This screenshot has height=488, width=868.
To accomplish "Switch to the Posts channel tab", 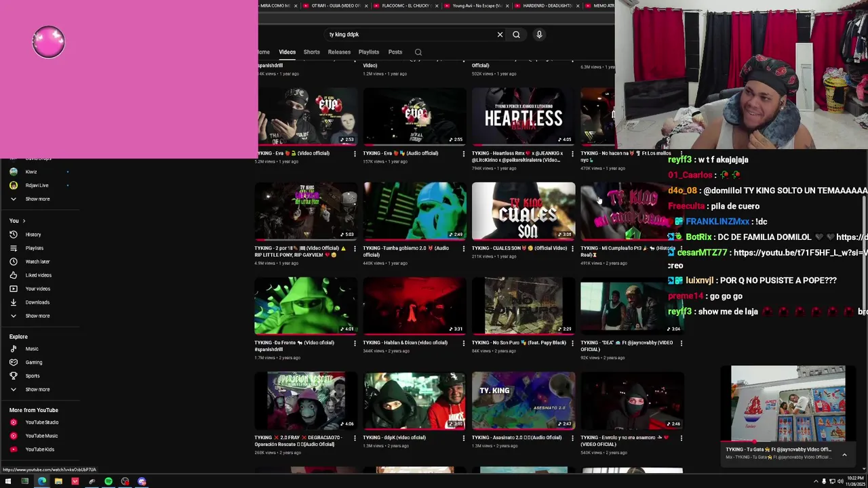I will pos(395,52).
